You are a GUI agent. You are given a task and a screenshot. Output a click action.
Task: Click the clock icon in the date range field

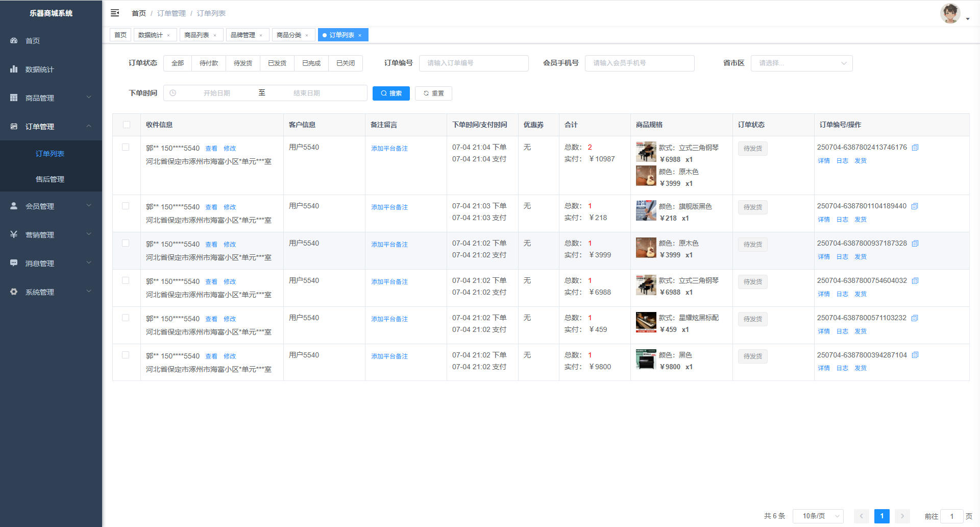point(173,93)
